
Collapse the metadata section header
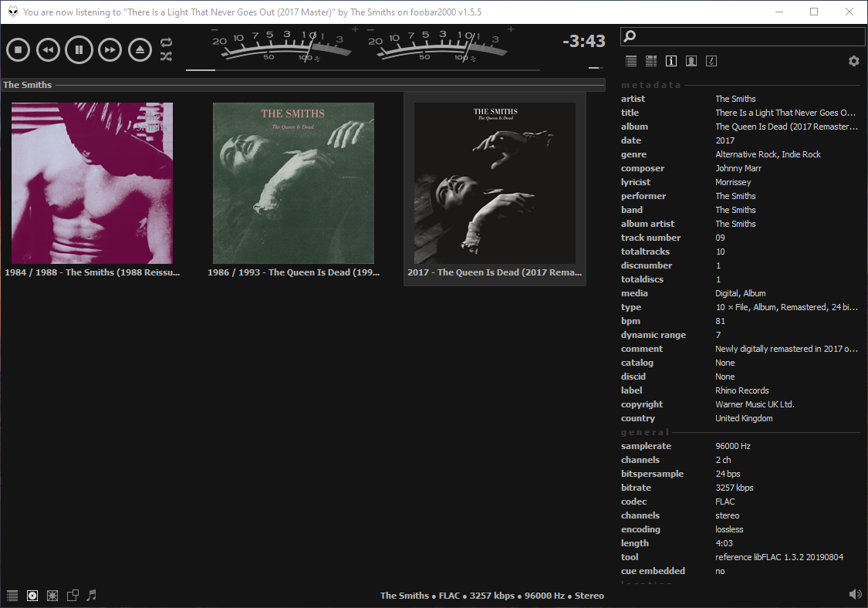pyautogui.click(x=740, y=85)
